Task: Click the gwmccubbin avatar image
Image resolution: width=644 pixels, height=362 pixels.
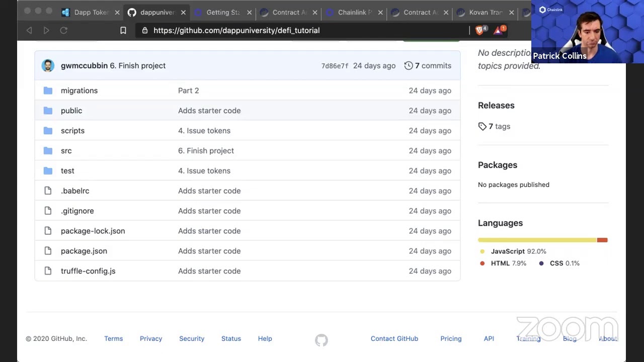Action: [48, 66]
